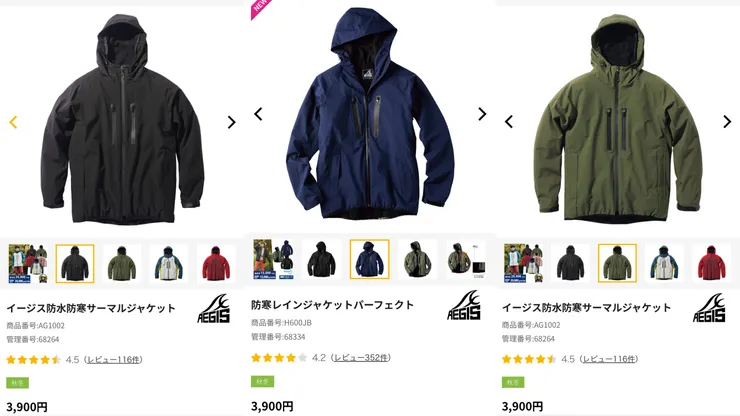Click AEGIS logo beside rain jacket title
The width and height of the screenshot is (740, 416).
[464, 306]
